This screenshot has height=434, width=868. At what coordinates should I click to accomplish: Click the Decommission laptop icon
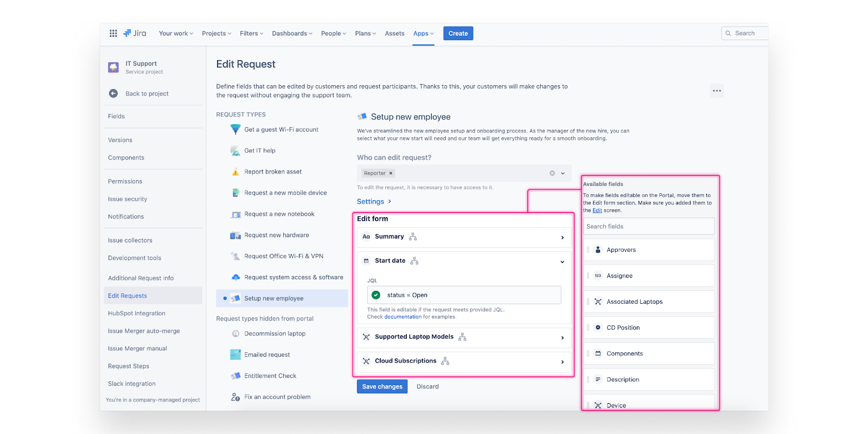tap(235, 334)
